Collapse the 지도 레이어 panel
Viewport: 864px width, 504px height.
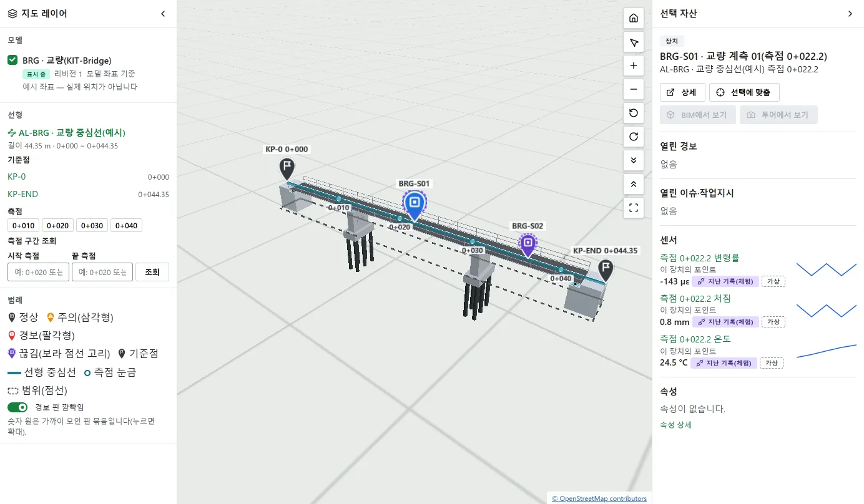point(163,14)
